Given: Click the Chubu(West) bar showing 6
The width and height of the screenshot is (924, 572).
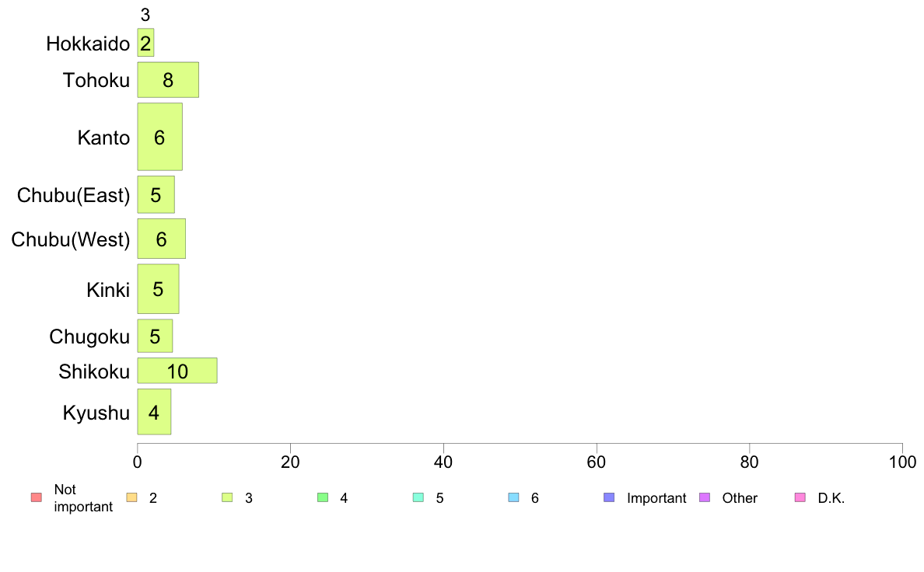Looking at the screenshot, I should point(162,239).
